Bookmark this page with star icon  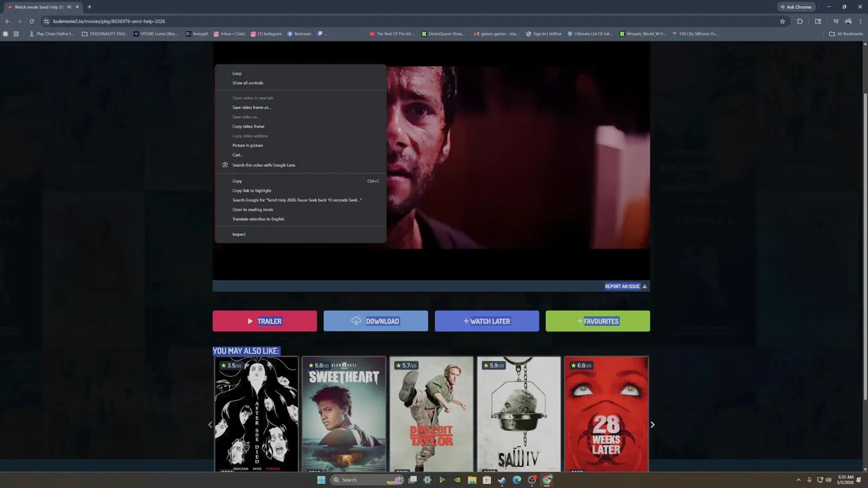point(783,21)
